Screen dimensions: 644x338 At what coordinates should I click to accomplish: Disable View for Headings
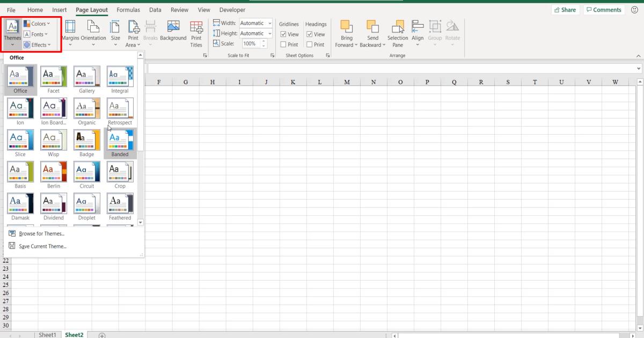310,34
